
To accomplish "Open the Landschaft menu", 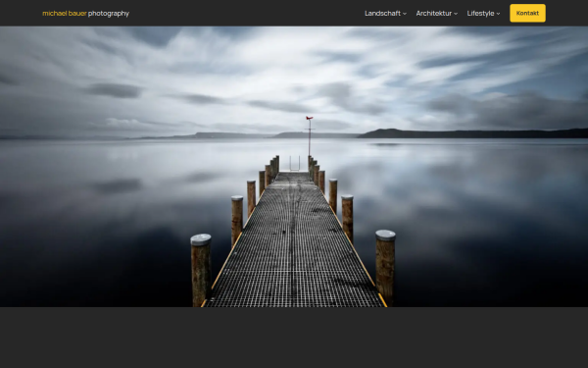I will pos(382,14).
